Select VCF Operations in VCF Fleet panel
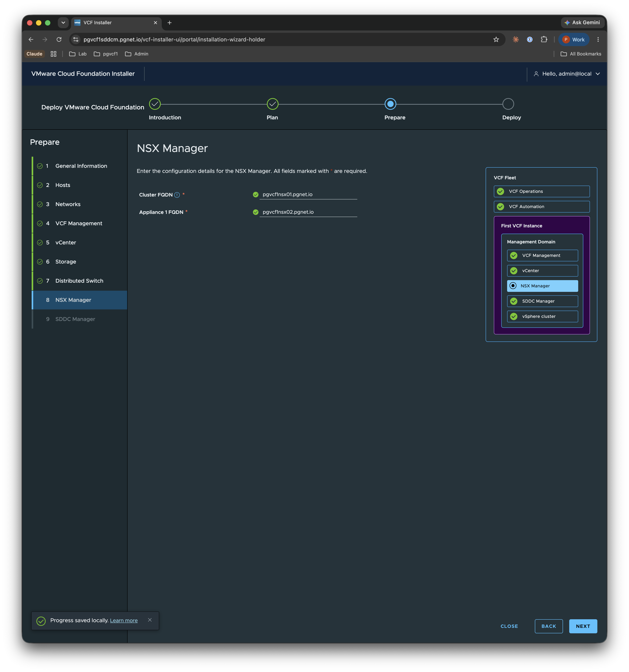Image resolution: width=629 pixels, height=672 pixels. tap(541, 191)
